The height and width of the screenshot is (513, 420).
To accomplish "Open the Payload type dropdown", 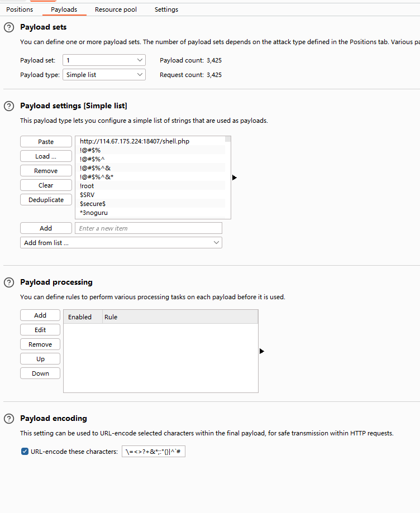I will pyautogui.click(x=104, y=75).
